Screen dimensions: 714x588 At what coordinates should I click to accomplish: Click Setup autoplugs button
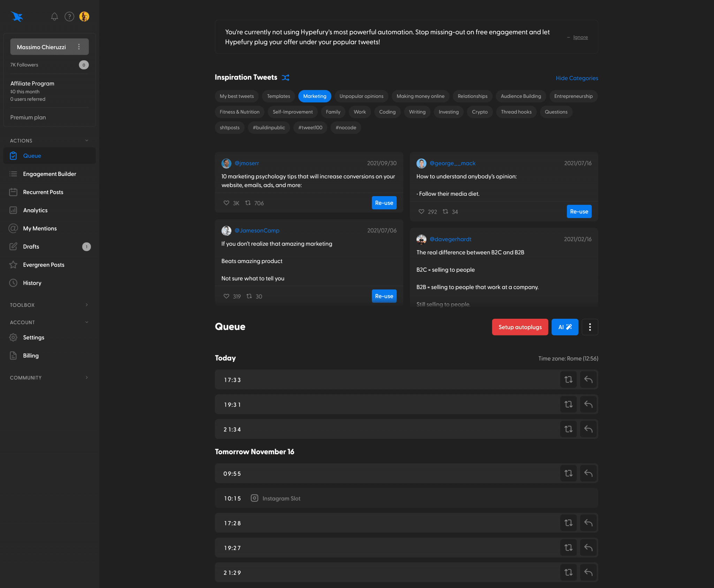click(520, 327)
